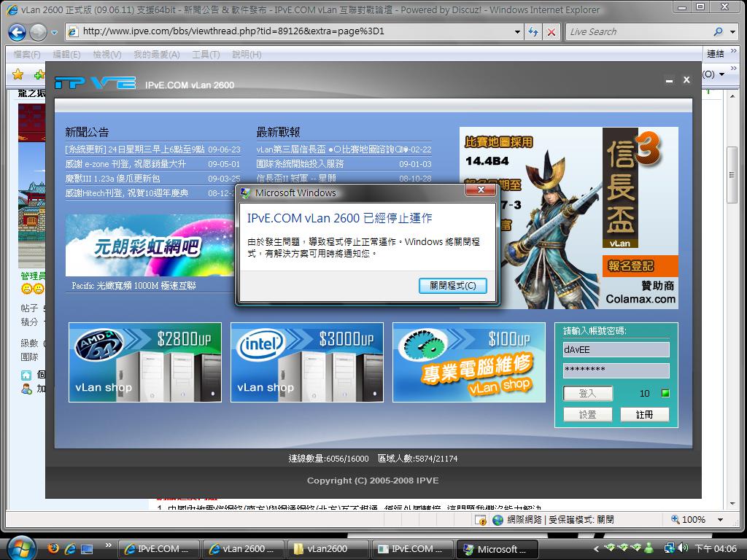The image size is (747, 560).
Task: Switch to second IPvE.COM app taskbar button
Action: tap(413, 549)
